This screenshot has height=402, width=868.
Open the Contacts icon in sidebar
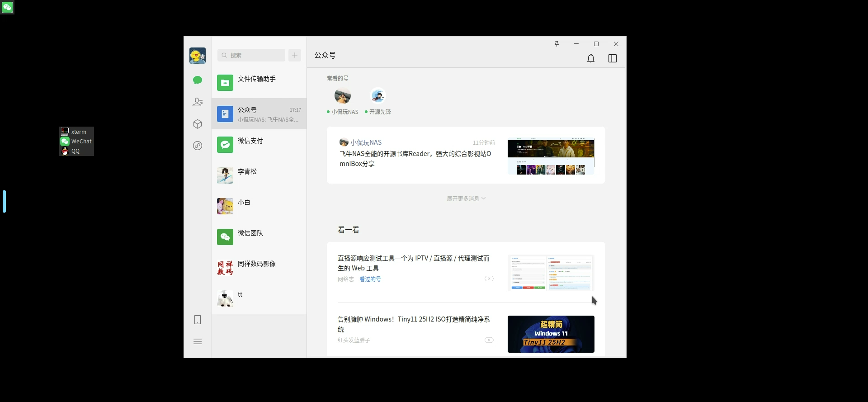click(x=198, y=102)
